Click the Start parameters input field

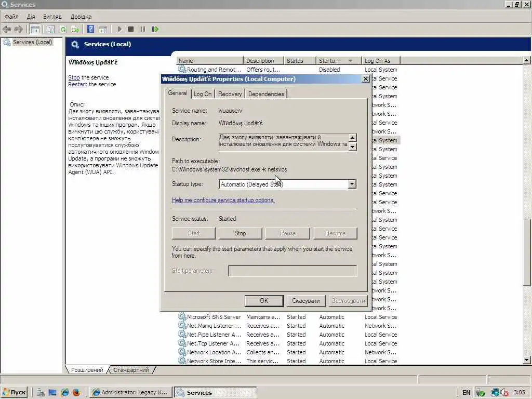(292, 271)
